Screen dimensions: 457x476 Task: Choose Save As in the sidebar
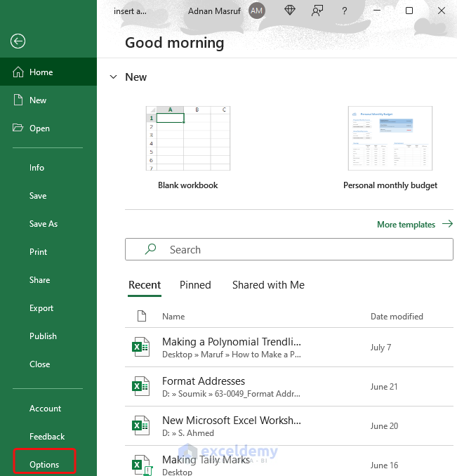pyautogui.click(x=44, y=224)
